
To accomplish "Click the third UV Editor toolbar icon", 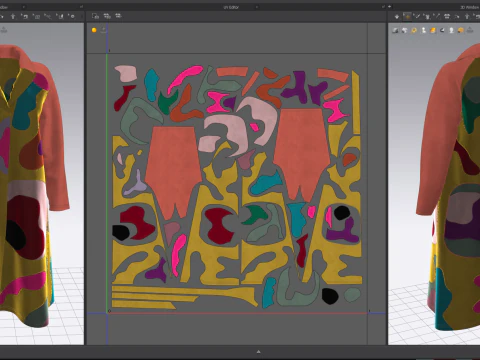I will coord(118,16).
